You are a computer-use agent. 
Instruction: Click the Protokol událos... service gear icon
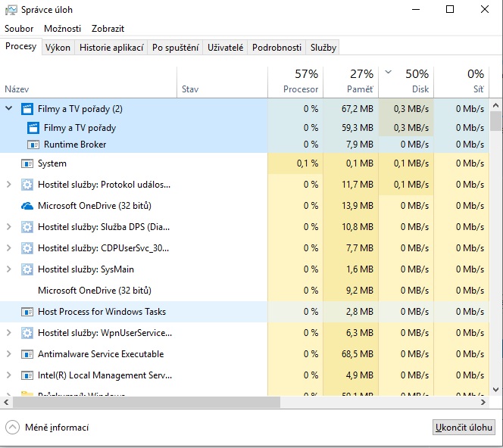pos(27,185)
